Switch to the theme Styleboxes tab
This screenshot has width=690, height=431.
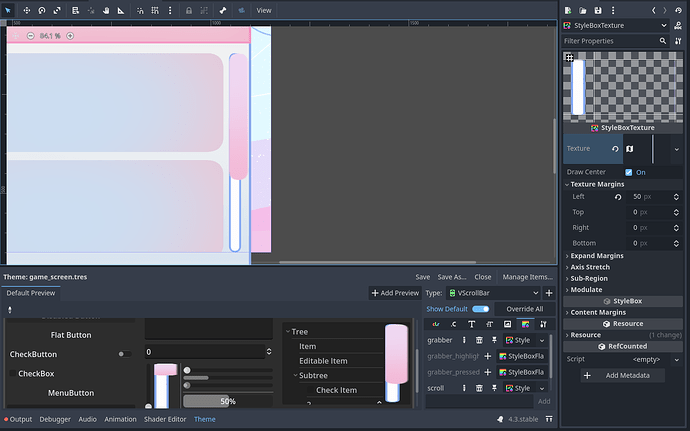pyautogui.click(x=525, y=324)
